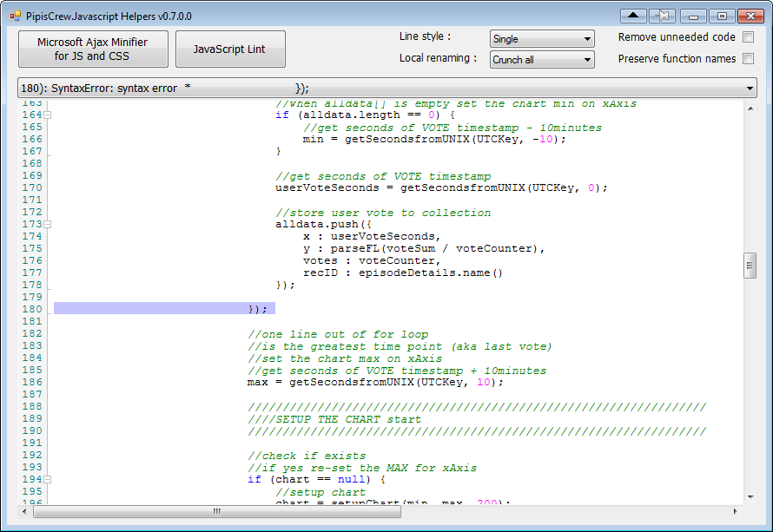Collapse the code fold at line 194

tap(48, 479)
